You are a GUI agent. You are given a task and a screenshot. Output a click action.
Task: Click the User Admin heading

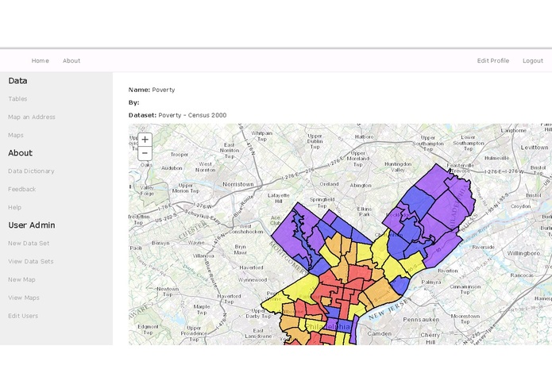click(x=32, y=225)
